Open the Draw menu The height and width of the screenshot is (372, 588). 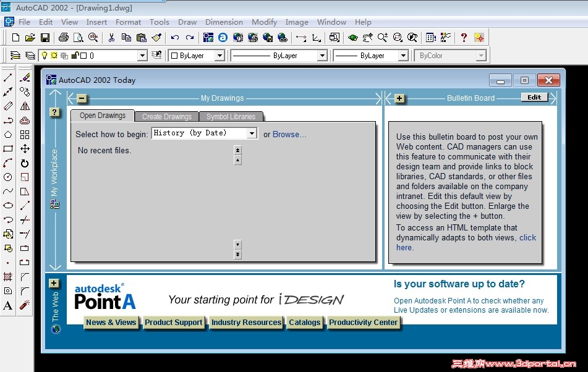tap(187, 22)
